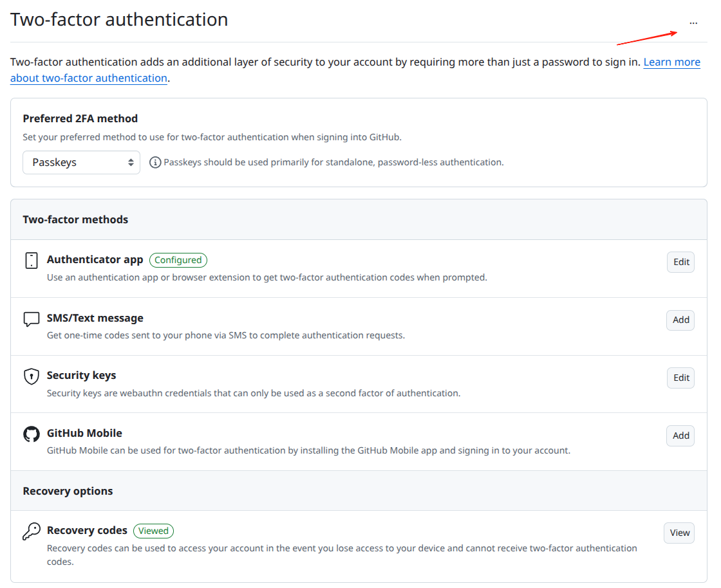Click the Authenticator app phone icon

(32, 261)
